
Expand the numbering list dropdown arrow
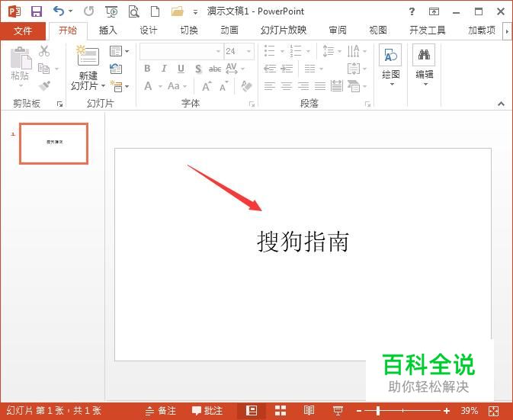[308, 51]
